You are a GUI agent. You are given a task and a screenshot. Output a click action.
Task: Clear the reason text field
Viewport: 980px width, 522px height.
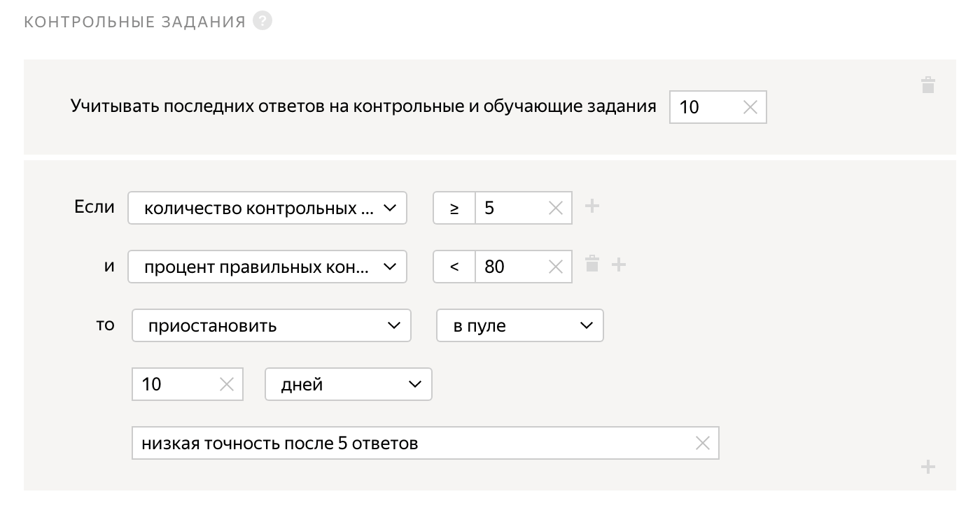click(x=702, y=443)
